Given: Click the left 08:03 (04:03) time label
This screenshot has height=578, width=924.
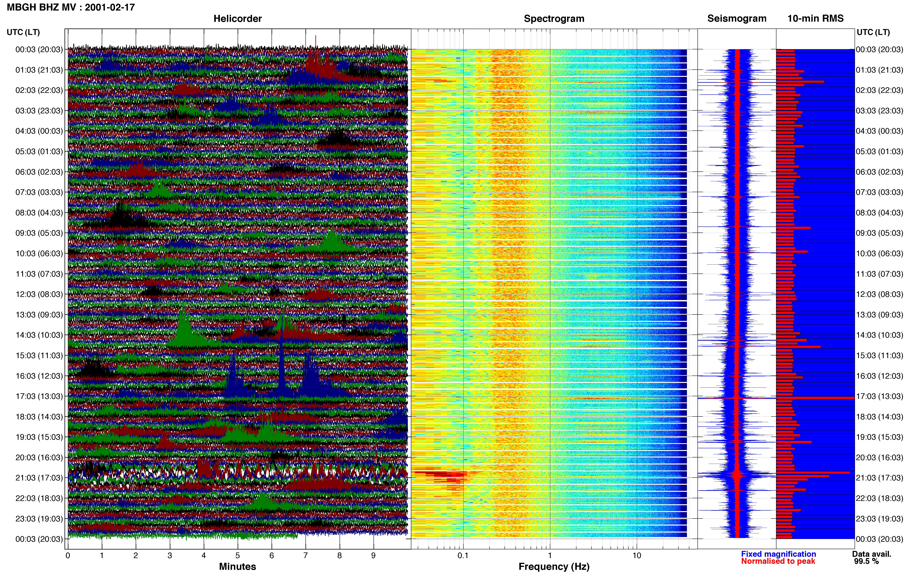Looking at the screenshot, I should [39, 213].
